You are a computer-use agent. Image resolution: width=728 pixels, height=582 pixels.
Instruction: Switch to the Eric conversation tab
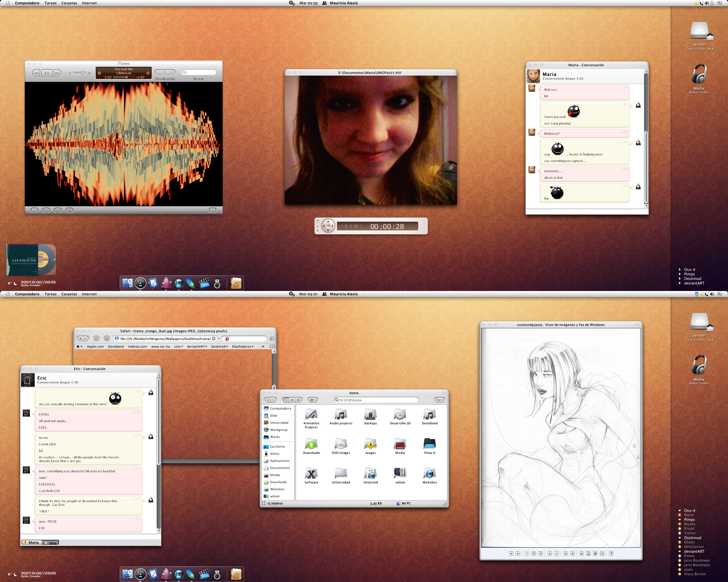tap(51, 543)
